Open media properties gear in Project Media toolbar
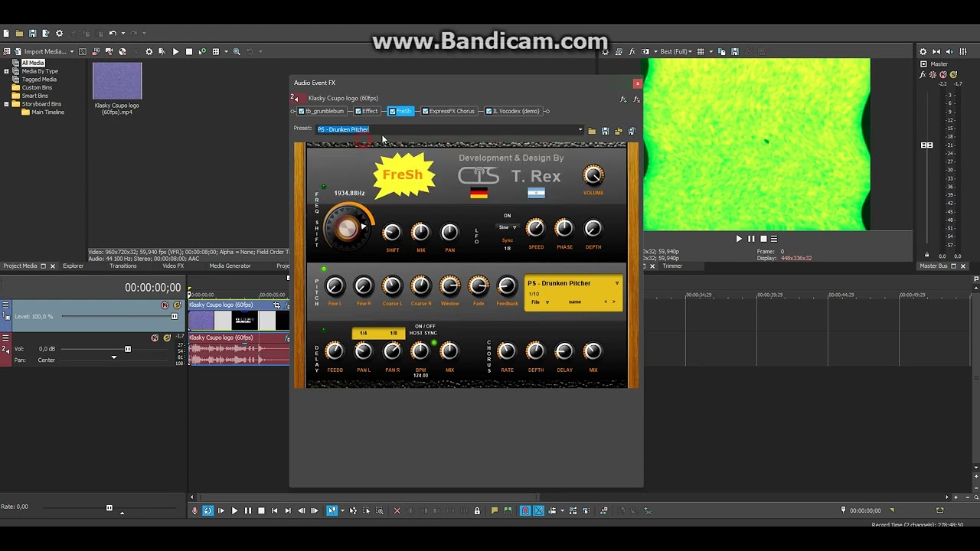The width and height of the screenshot is (980, 551). tap(149, 51)
